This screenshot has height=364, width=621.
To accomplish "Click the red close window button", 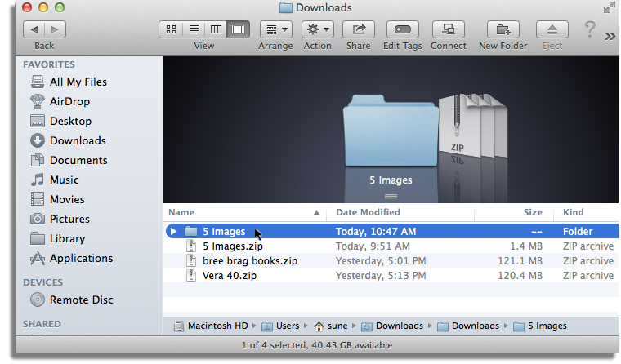I will coord(26,7).
